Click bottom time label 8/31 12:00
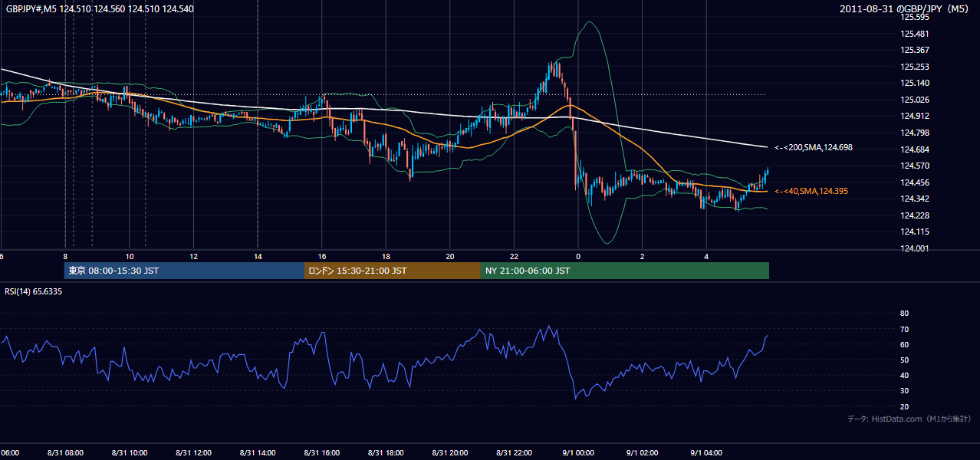Image resolution: width=980 pixels, height=460 pixels. coord(194,453)
